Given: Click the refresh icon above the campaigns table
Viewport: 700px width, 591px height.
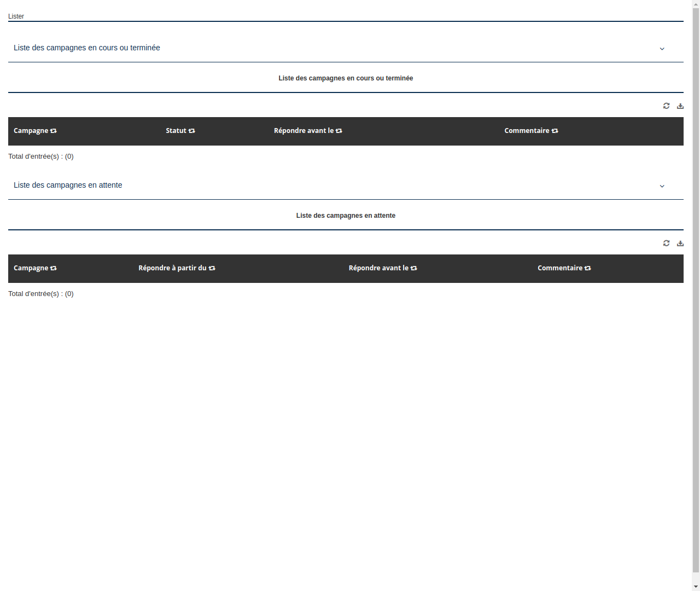Looking at the screenshot, I should pyautogui.click(x=666, y=106).
